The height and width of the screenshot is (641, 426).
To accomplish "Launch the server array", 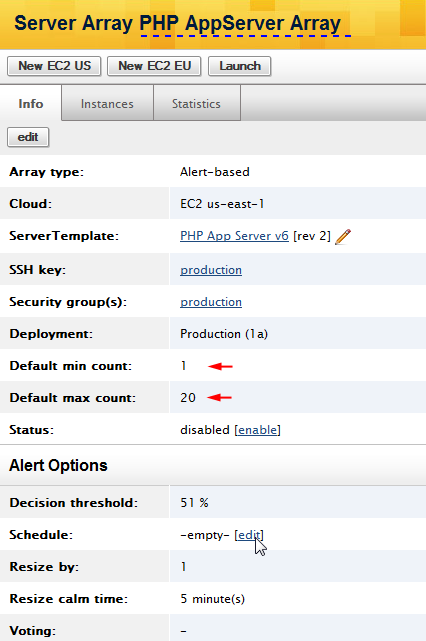I will (240, 66).
